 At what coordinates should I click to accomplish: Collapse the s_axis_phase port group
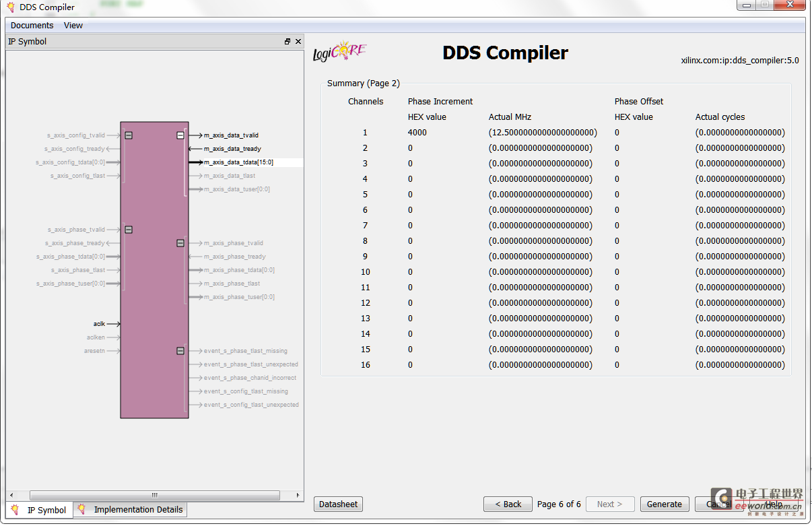(129, 230)
